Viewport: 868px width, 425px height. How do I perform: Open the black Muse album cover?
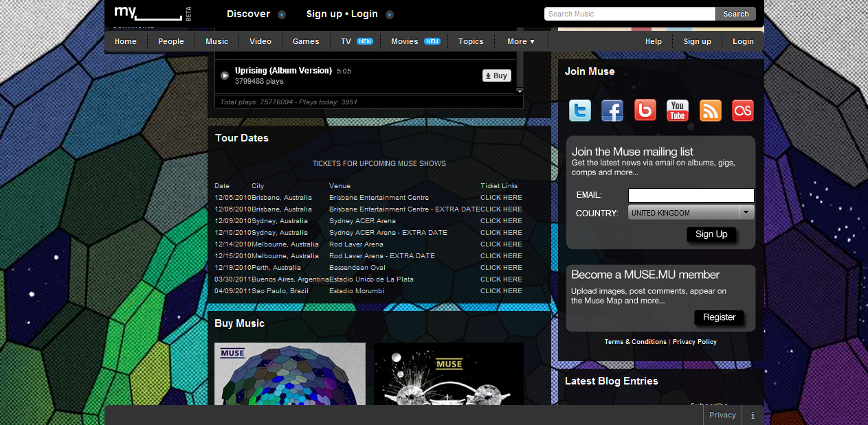(448, 374)
